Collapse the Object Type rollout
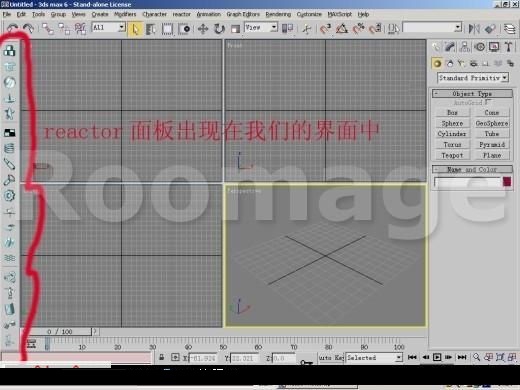This screenshot has height=390, width=520. (472, 94)
